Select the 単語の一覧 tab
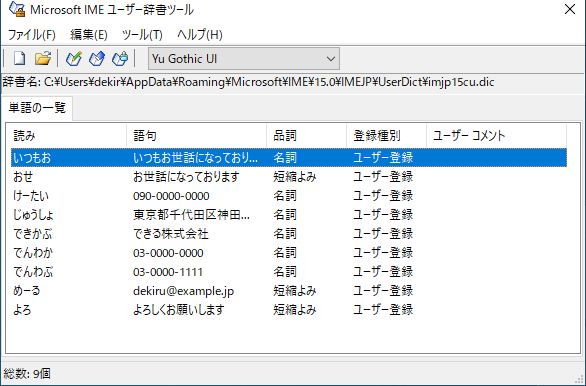The height and width of the screenshot is (386, 586). tap(37, 108)
